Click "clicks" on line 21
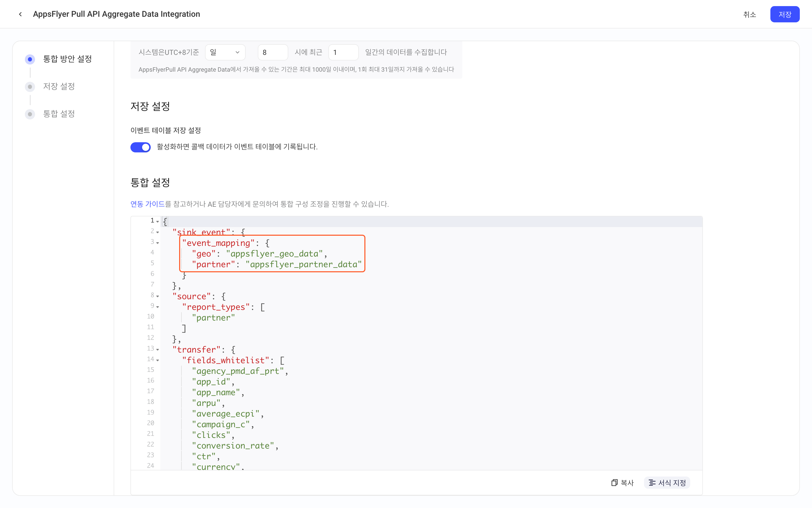The height and width of the screenshot is (508, 812). pyautogui.click(x=211, y=435)
